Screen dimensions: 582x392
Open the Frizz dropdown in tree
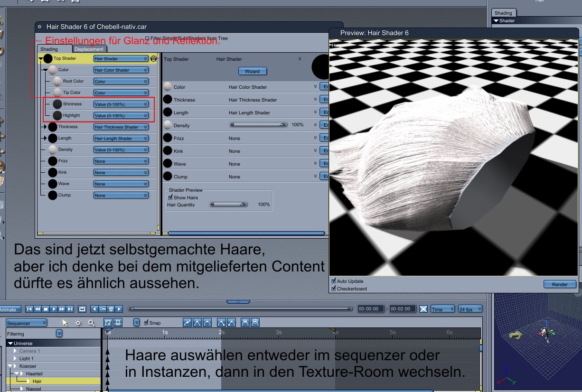pos(121,161)
